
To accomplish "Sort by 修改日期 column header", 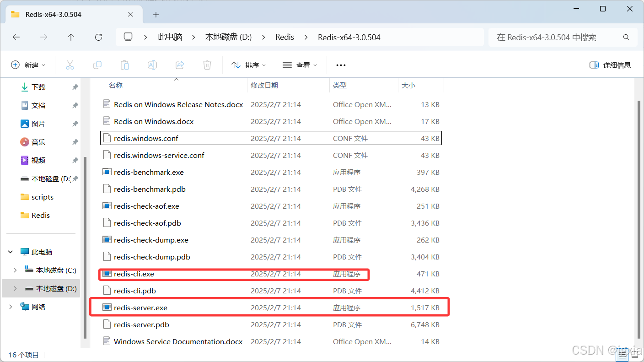I will 264,85.
